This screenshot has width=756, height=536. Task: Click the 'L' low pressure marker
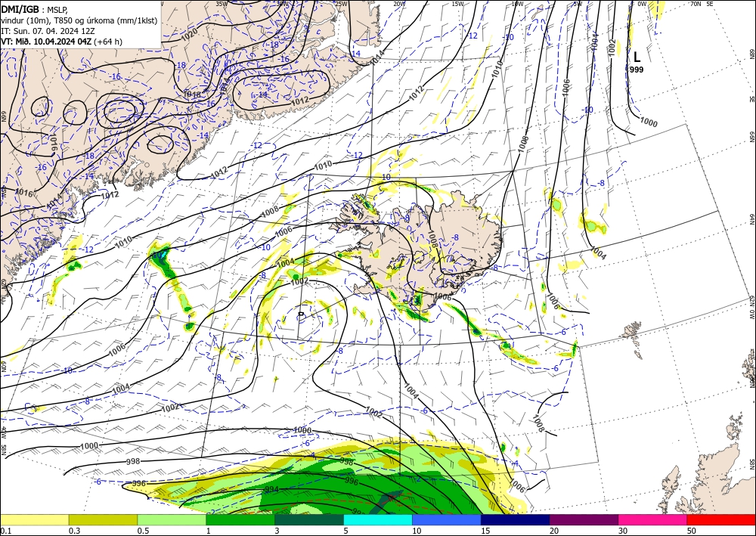tap(637, 57)
